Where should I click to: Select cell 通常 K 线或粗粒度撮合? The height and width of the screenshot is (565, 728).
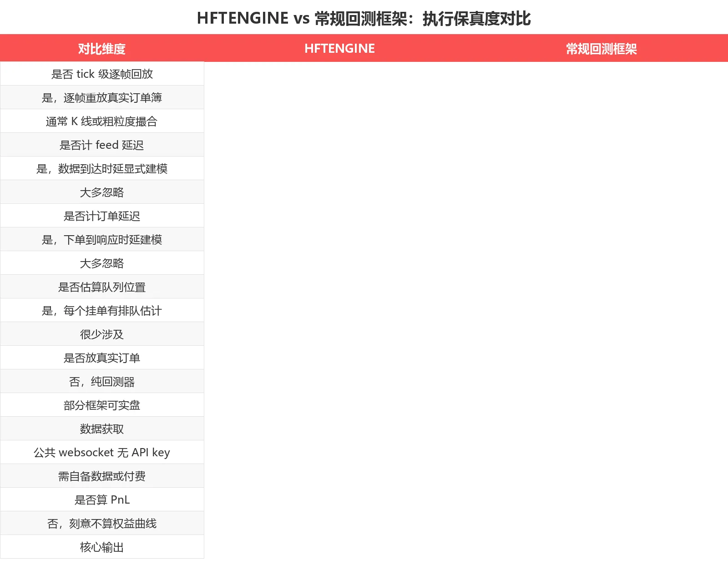tap(102, 121)
